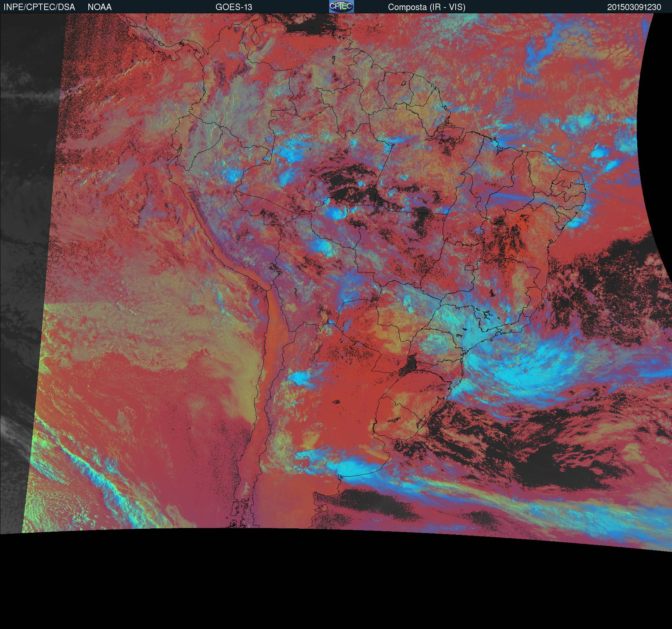Click the NOAA label in header
Viewport: 672px width, 629px height.
(x=100, y=7)
